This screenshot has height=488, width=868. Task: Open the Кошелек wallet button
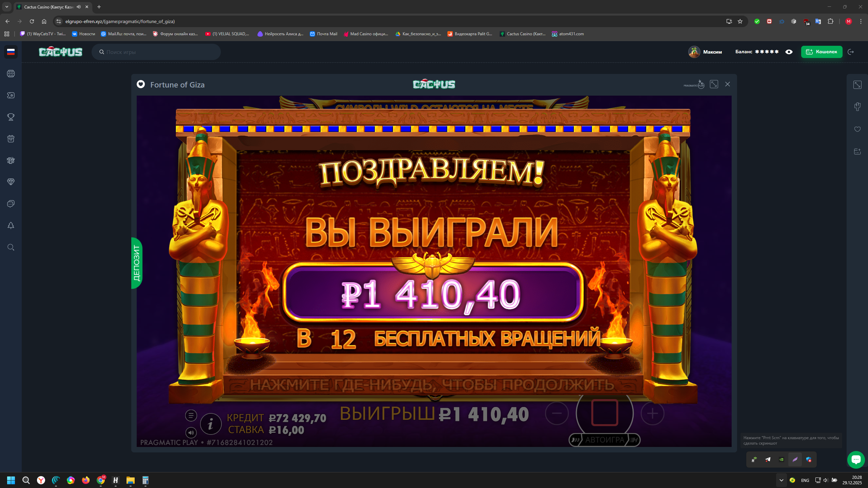[821, 52]
